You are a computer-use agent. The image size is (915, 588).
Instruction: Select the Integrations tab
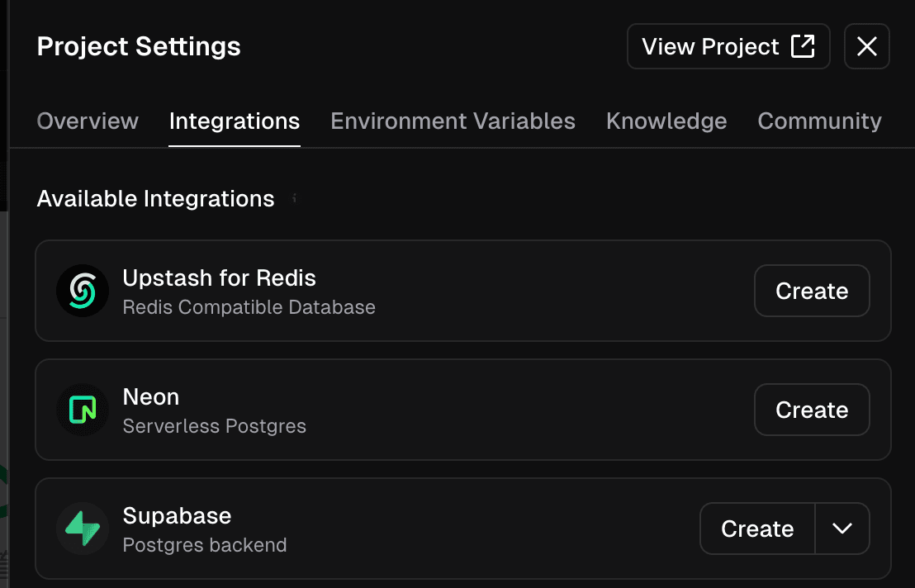point(235,121)
